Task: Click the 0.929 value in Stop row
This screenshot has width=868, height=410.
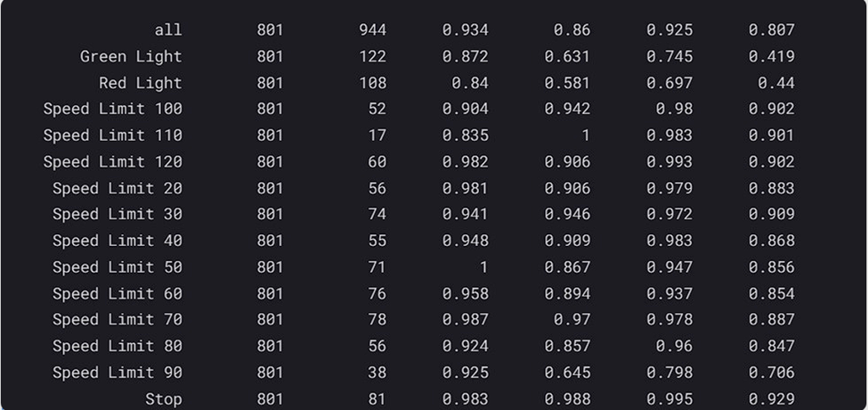Action: (x=771, y=399)
